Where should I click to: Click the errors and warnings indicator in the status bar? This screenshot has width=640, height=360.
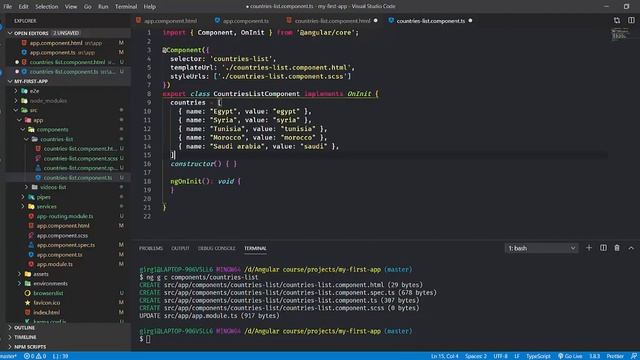[35, 356]
